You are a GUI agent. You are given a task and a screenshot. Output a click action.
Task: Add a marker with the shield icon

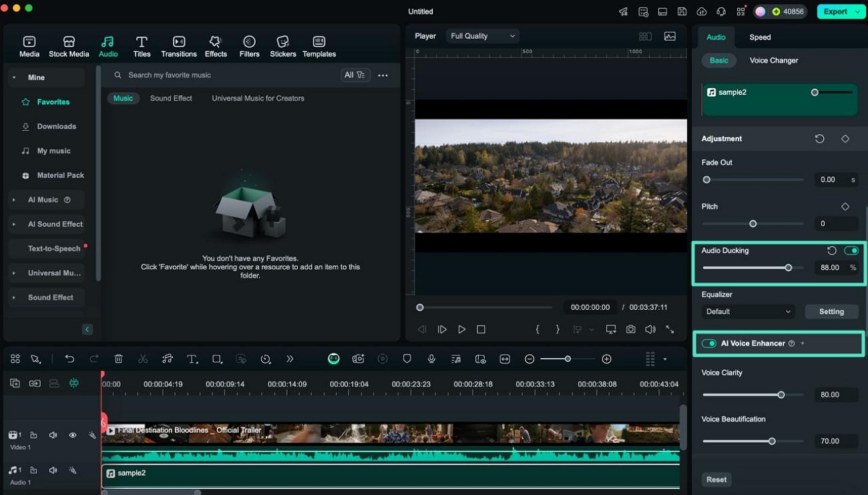407,359
